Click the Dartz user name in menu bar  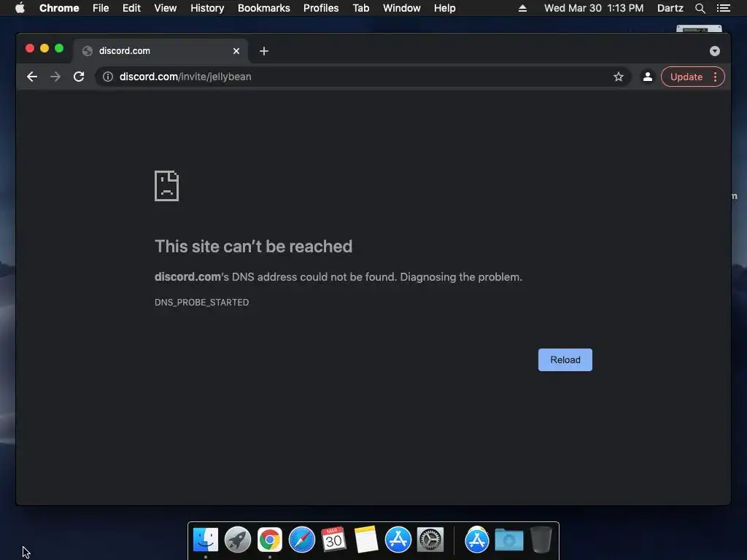click(x=670, y=8)
